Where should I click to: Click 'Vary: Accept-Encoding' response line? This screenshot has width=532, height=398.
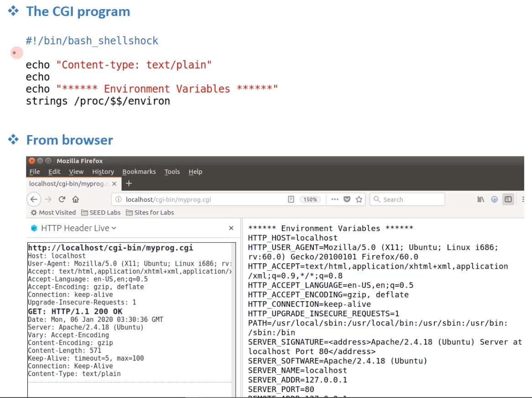point(68,335)
